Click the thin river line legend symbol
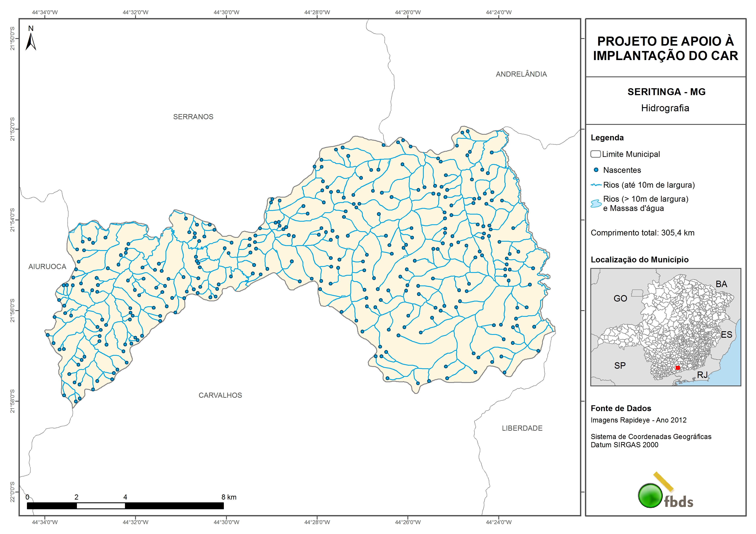The width and height of the screenshot is (756, 534). pyautogui.click(x=596, y=185)
